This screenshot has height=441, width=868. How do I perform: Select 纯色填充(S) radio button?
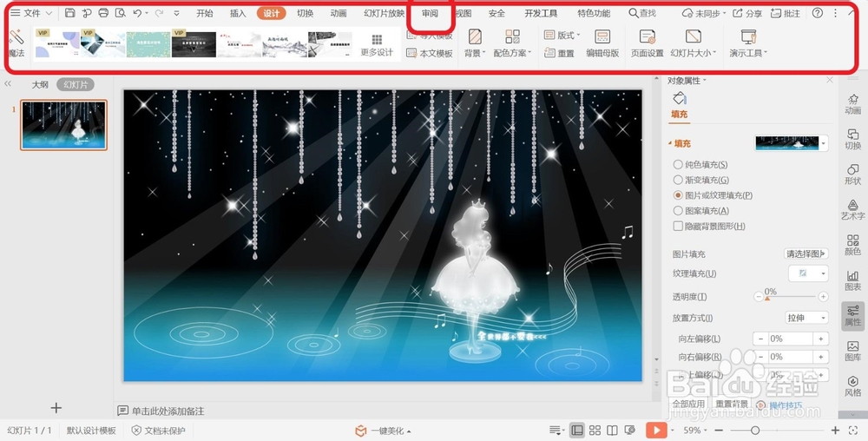[x=678, y=164]
